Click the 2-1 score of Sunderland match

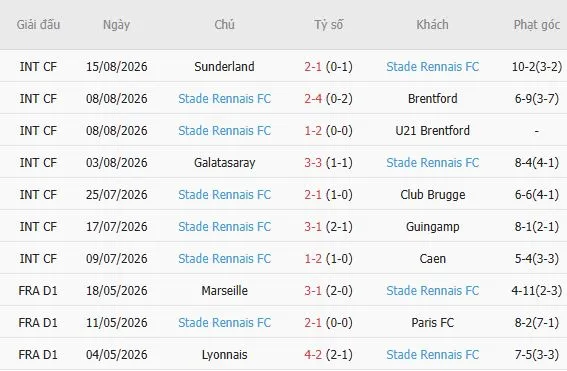(313, 67)
